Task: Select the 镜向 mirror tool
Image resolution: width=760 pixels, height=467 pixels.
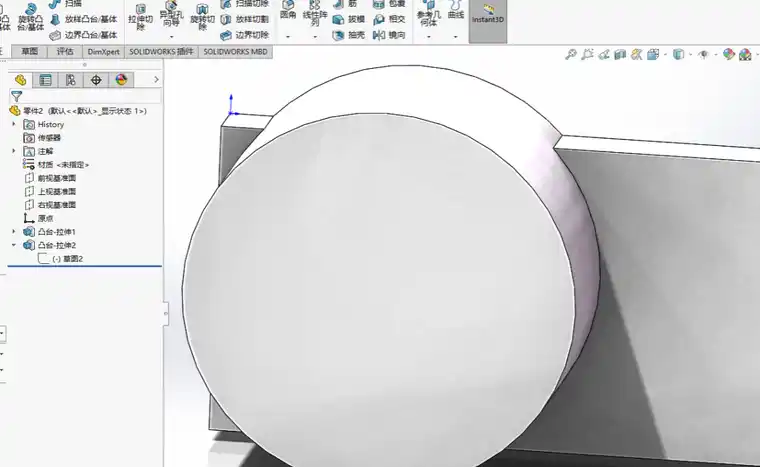Action: pos(389,35)
